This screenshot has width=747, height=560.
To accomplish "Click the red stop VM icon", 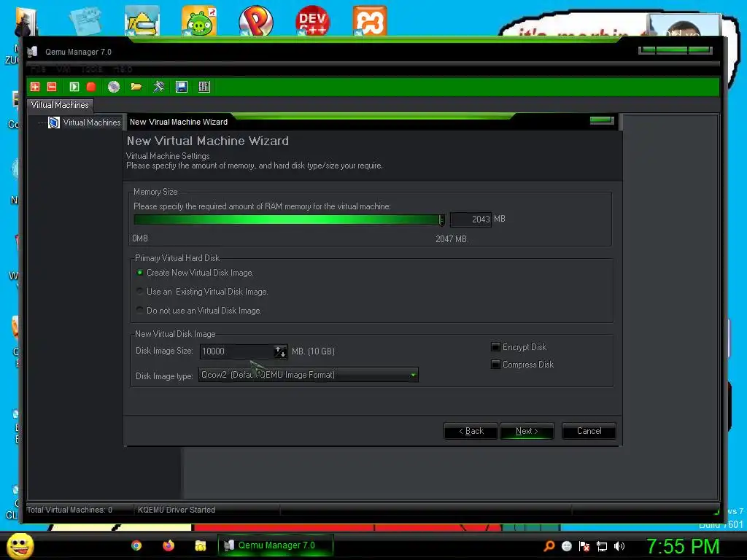I will tap(91, 87).
